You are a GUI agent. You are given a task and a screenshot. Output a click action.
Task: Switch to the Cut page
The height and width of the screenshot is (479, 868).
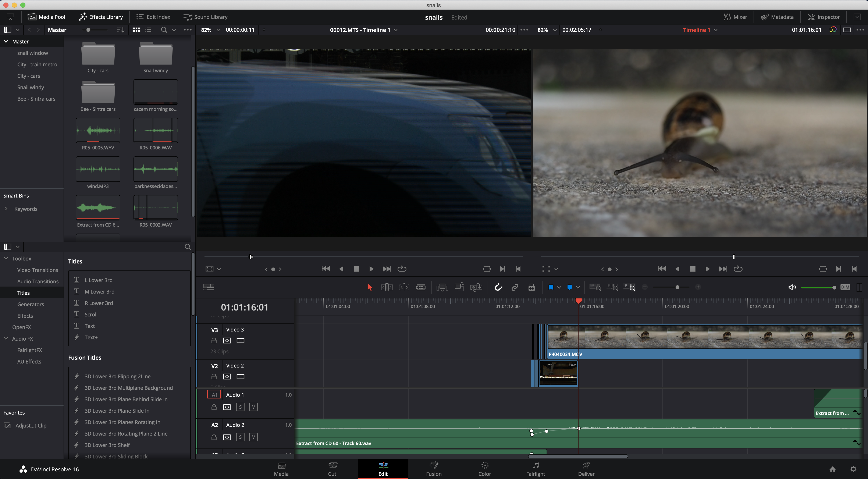[x=332, y=469]
